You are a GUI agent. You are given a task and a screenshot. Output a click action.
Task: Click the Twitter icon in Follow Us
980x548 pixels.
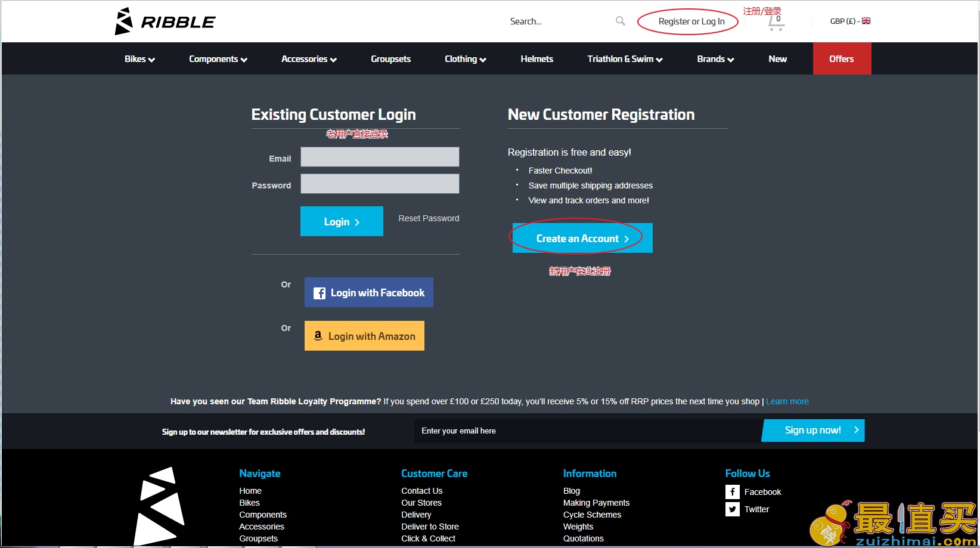point(733,509)
